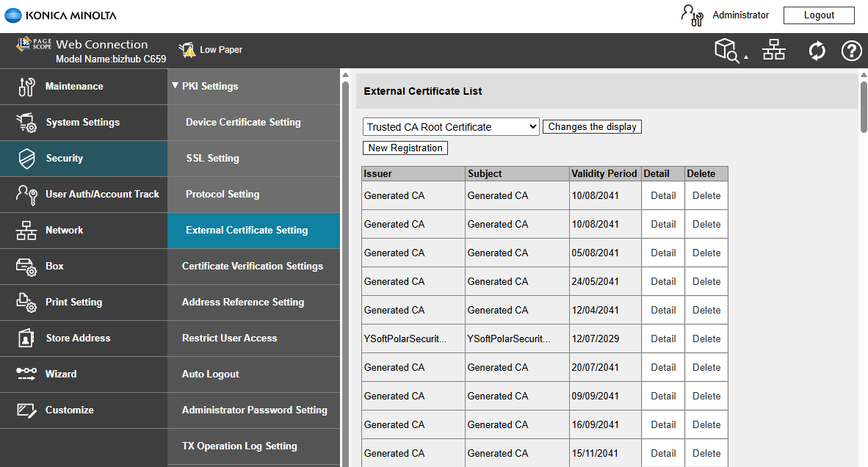Open Detail for the YSoftPolarSecurit certificate
Image resolution: width=868 pixels, height=467 pixels.
click(x=663, y=339)
